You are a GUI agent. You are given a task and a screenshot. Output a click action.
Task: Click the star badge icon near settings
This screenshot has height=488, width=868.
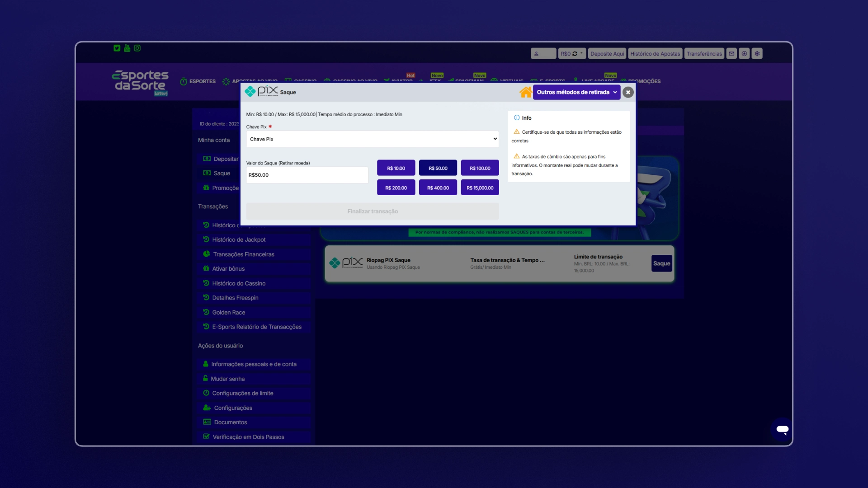(744, 53)
